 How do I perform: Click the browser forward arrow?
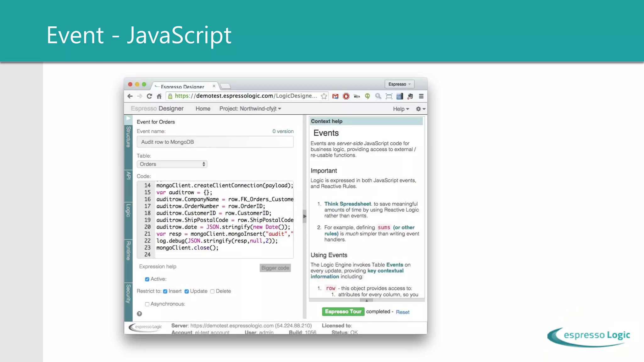click(x=140, y=96)
